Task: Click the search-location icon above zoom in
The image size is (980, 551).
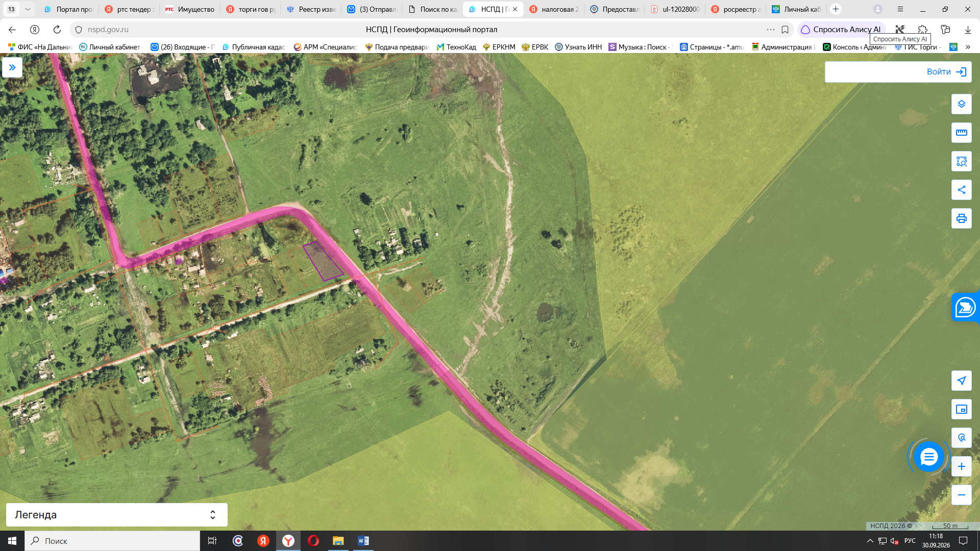Action: point(962,438)
